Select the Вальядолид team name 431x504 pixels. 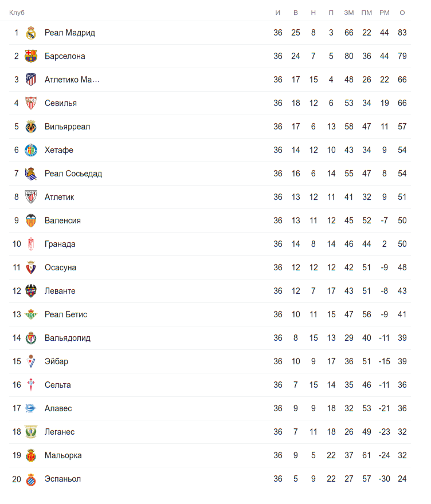click(x=68, y=338)
